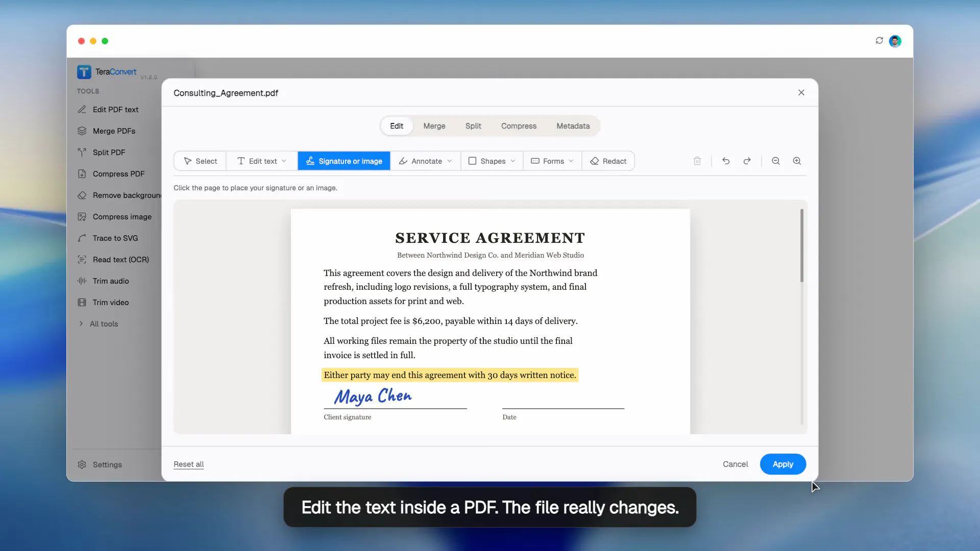Select the Redact tool

(x=608, y=161)
